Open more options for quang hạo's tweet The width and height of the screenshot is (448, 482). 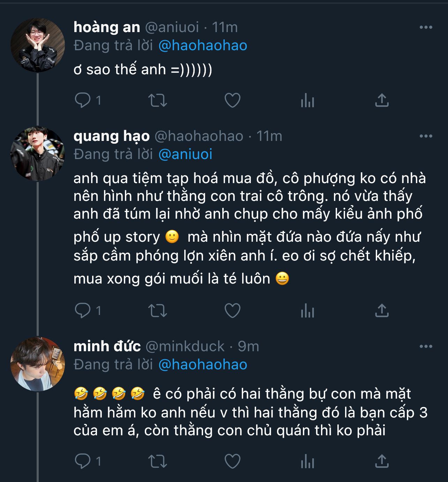tap(426, 136)
